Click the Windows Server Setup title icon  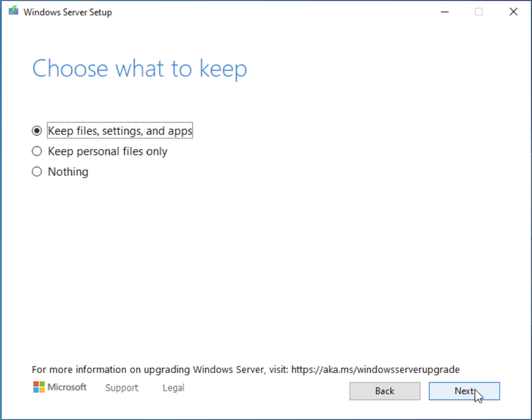(14, 11)
